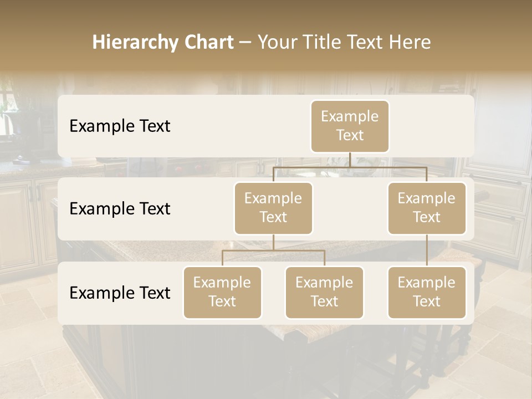Click empty space right of the root box
The height and width of the screenshot is (399, 532).
pyautogui.click(x=432, y=126)
